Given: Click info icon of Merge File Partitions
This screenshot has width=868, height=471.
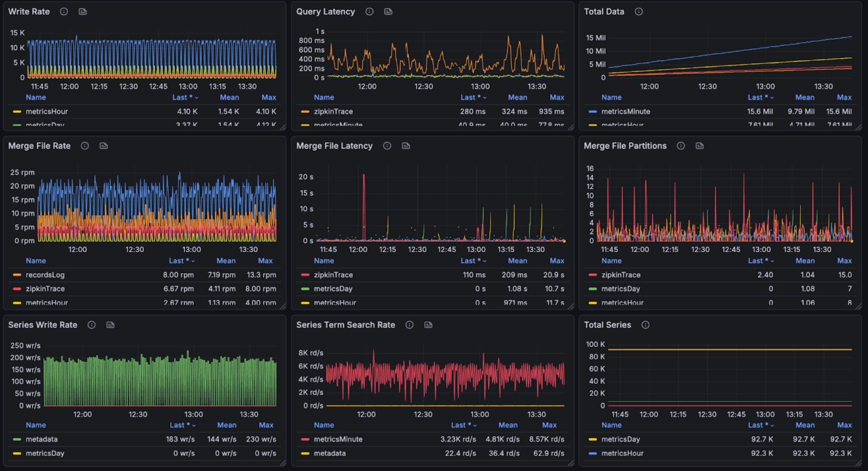Looking at the screenshot, I should tap(681, 146).
